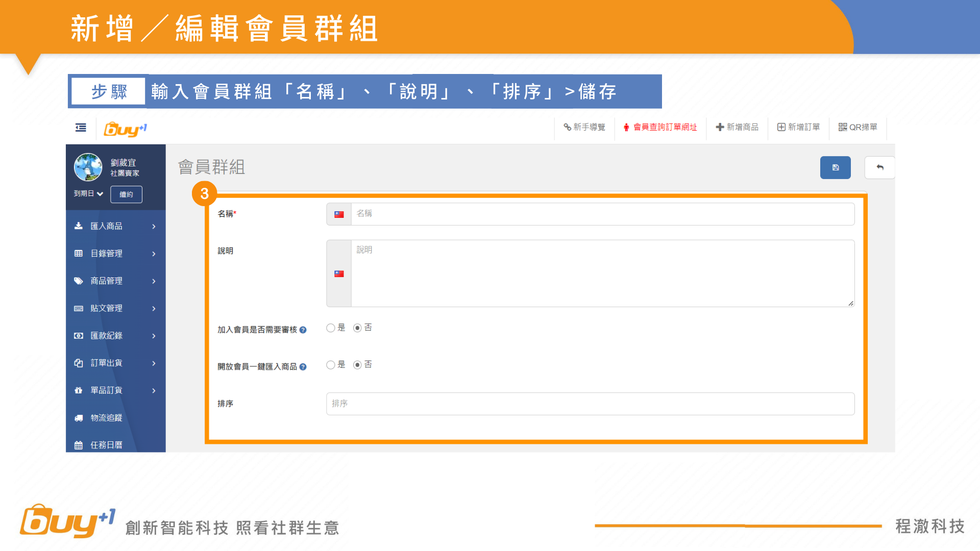Open 物流追蹤 in the sidebar

point(106,418)
